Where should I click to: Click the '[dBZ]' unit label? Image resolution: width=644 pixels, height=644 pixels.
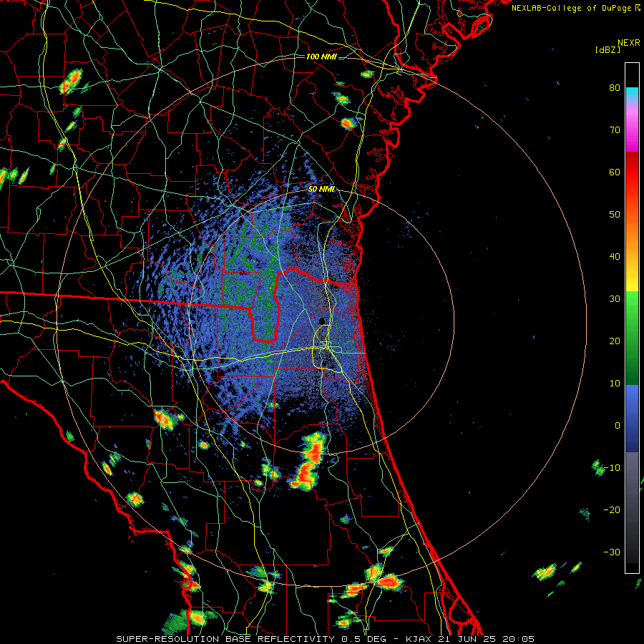click(608, 49)
